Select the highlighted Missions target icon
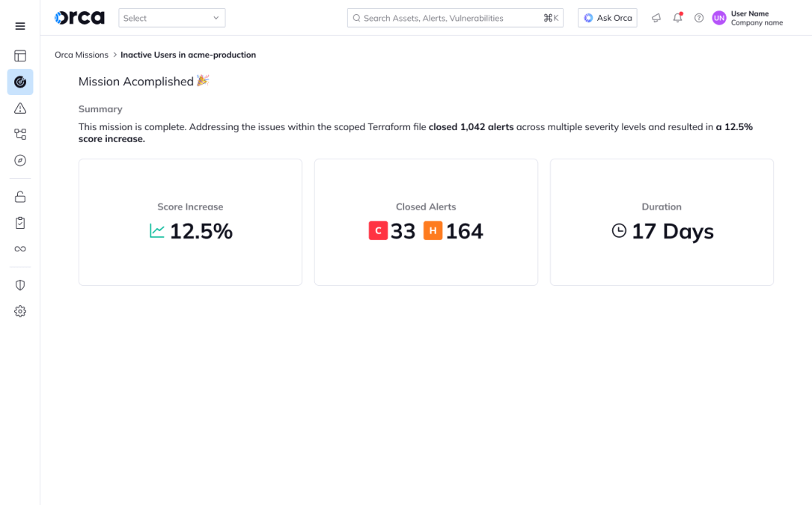This screenshot has width=812, height=505. pos(19,82)
